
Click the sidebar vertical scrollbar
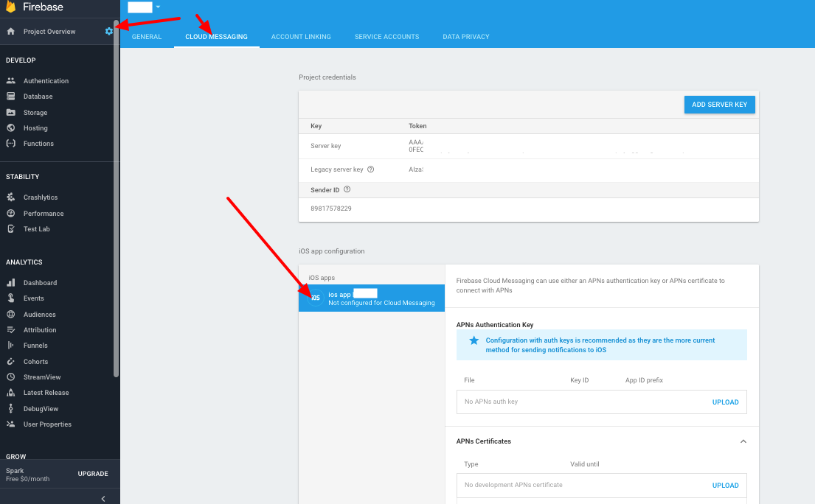[x=116, y=198]
